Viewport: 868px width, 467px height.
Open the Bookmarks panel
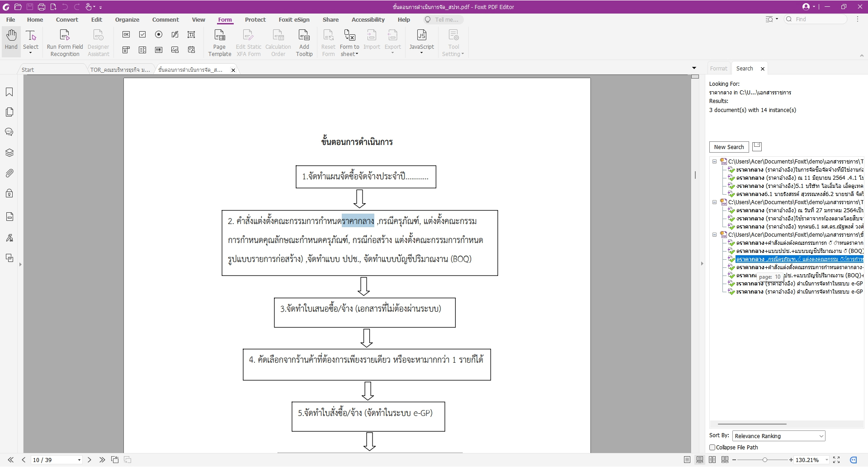9,92
